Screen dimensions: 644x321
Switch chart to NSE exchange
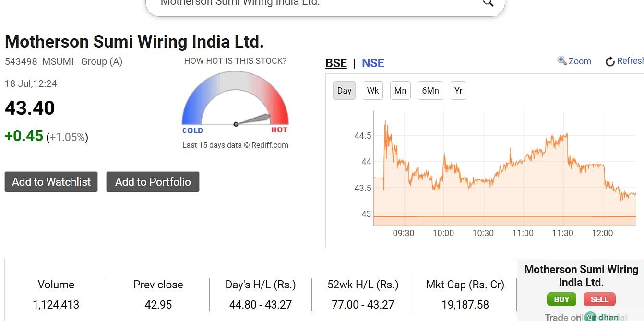pos(373,63)
